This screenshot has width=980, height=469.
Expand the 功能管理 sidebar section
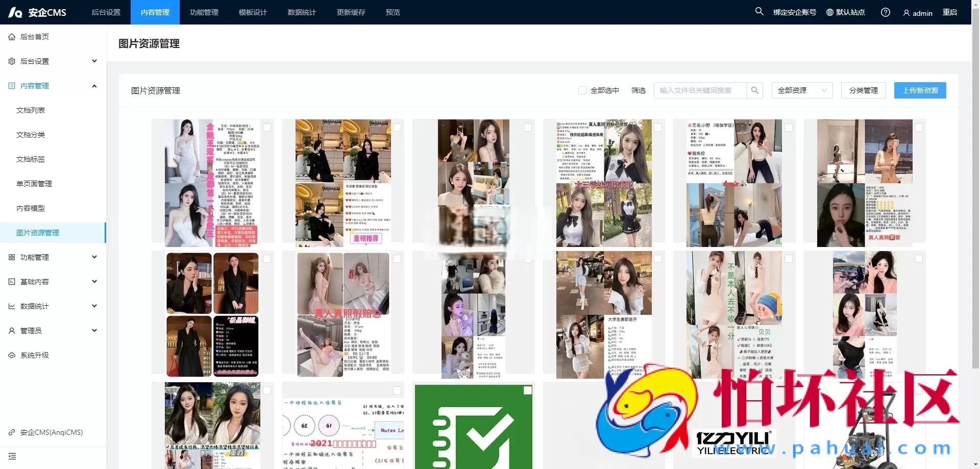click(x=94, y=257)
